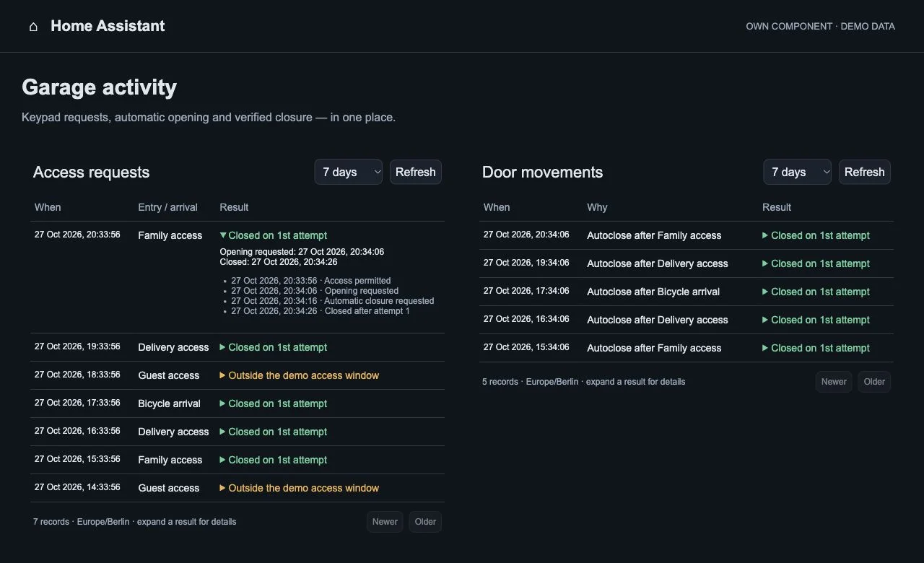Click the 'Opening requested: 27 Oct 2026, 20:34:06' line
This screenshot has height=563, width=924.
[x=302, y=252]
